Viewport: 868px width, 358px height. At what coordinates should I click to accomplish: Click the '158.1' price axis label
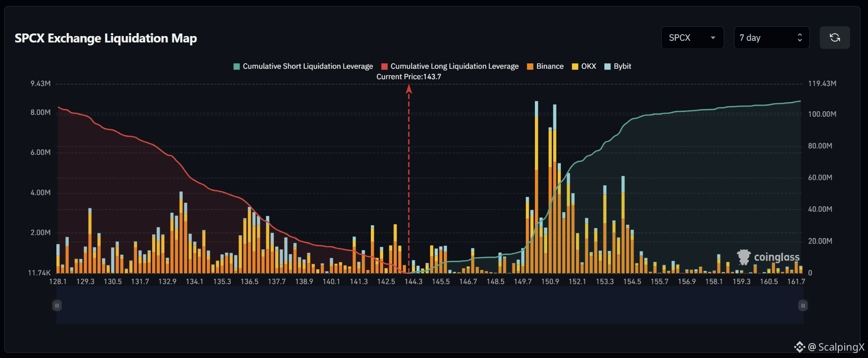714,281
